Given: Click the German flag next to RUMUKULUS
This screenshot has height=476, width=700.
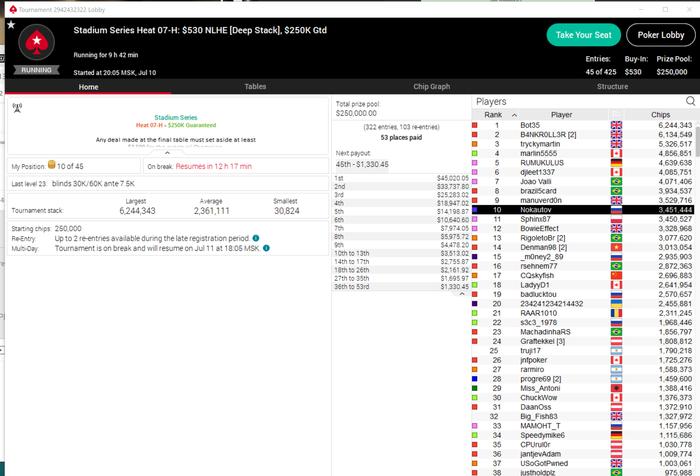Looking at the screenshot, I should coord(616,163).
